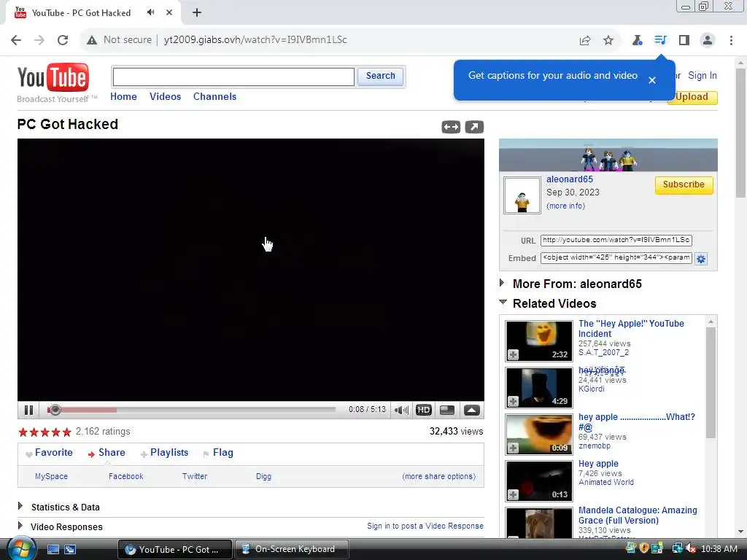
Task: Click the Sign In link
Action: pyautogui.click(x=703, y=76)
